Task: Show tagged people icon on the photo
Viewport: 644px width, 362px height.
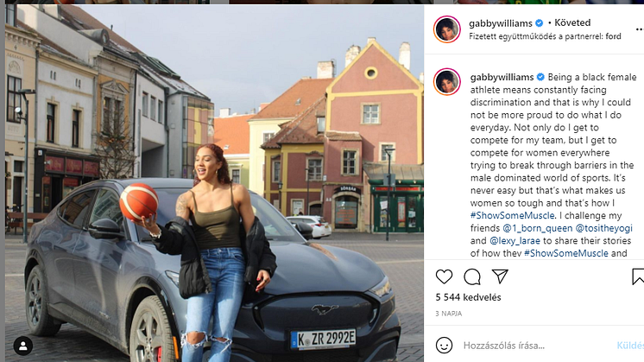Action: (23, 346)
